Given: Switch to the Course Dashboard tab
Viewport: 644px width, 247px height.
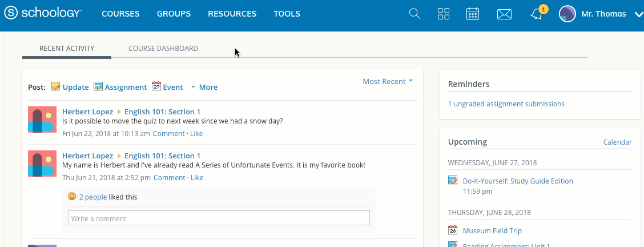Looking at the screenshot, I should tap(163, 49).
